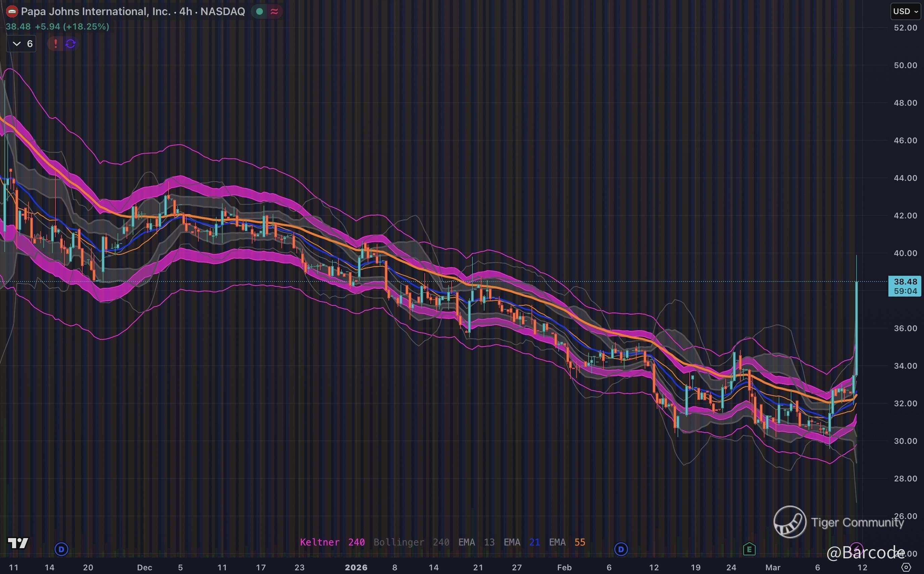Expand the collapsed indicators legend showing 6
The height and width of the screenshot is (574, 924).
point(21,44)
